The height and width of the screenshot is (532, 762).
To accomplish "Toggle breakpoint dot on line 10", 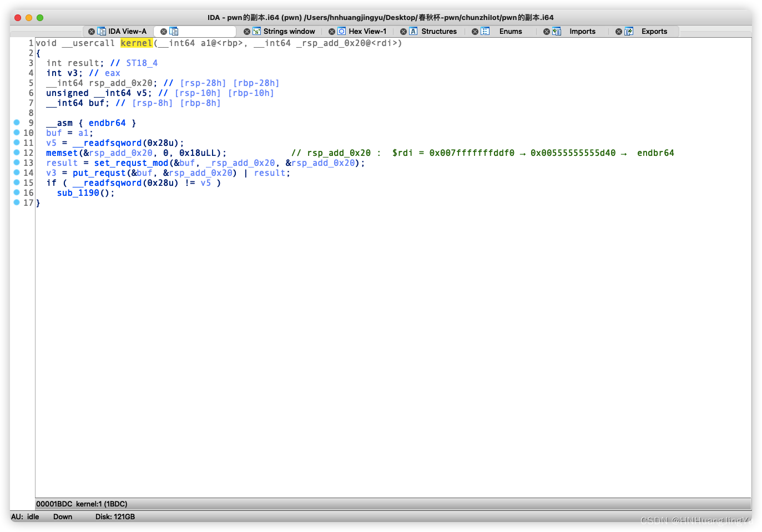I will coord(17,133).
